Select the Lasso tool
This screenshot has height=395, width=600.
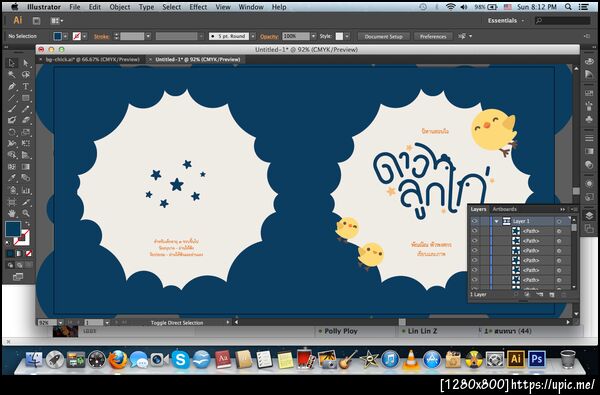coord(25,75)
